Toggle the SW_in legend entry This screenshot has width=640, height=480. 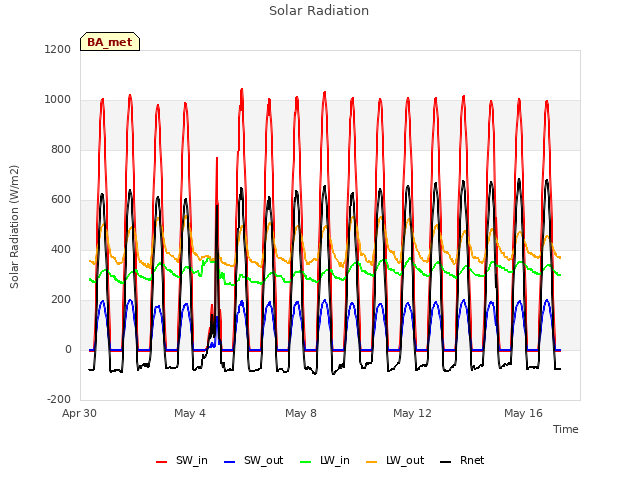coord(182,461)
